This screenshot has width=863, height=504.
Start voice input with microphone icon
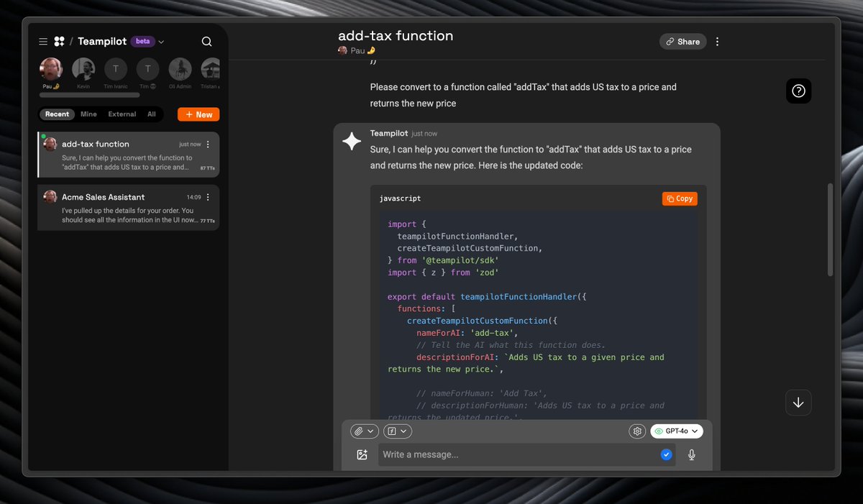tap(691, 454)
